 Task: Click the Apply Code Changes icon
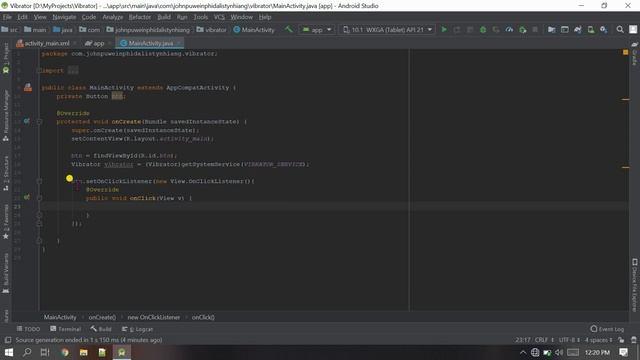470,29
